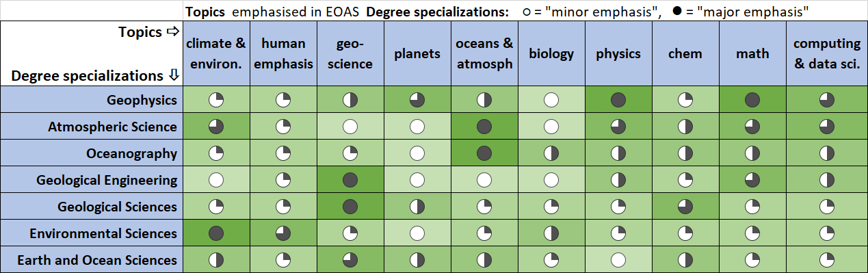Click Geological Engineering math three-quarter circle

tap(752, 180)
